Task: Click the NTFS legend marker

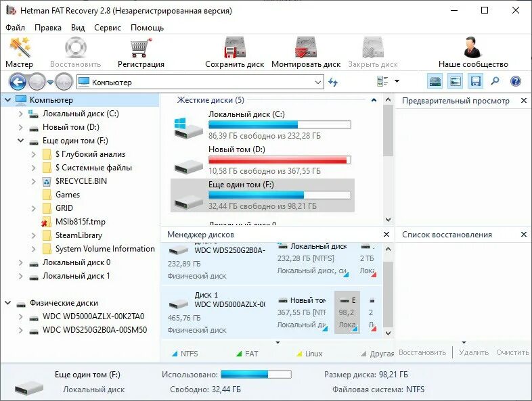Action: point(175,354)
